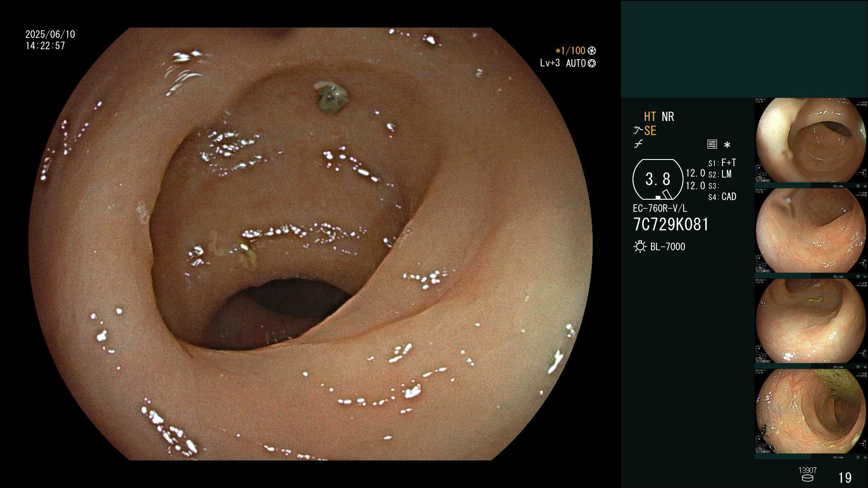Click the serial number 7C729K081
868x488 pixels.
[x=671, y=225]
